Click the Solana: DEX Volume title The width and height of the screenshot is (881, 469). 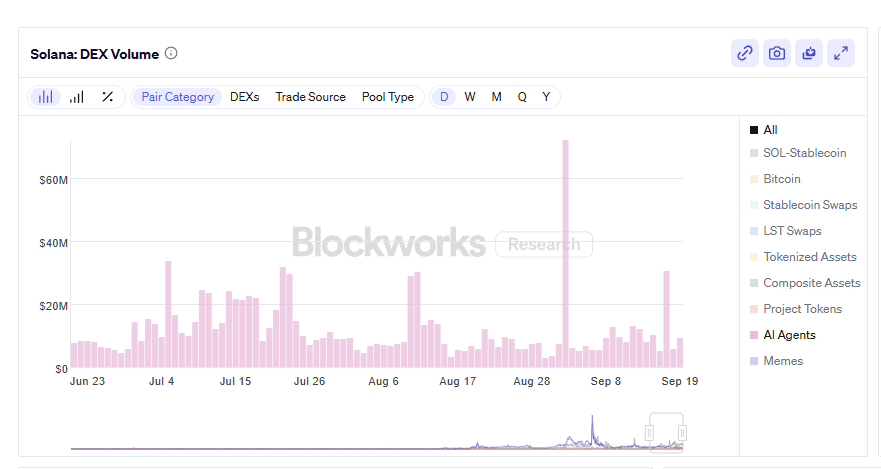coord(94,54)
